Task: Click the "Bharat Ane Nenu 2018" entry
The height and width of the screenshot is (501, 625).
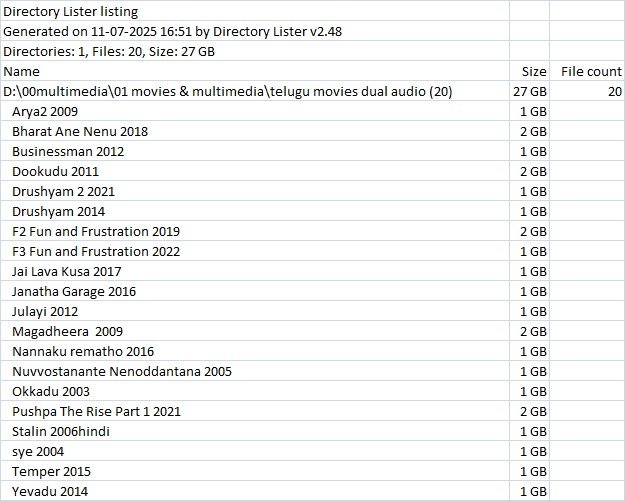Action: [82, 132]
